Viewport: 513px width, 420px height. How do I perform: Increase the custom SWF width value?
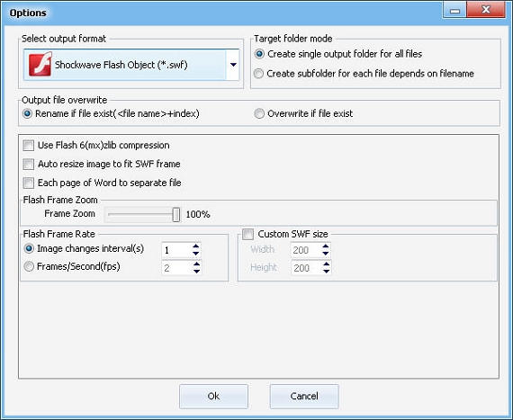point(326,246)
